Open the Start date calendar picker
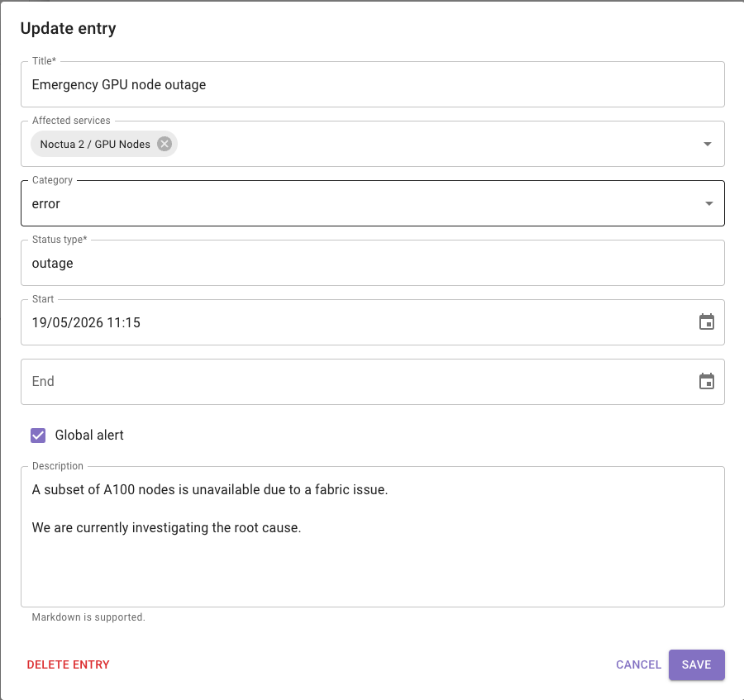Image resolution: width=744 pixels, height=700 pixels. click(707, 322)
